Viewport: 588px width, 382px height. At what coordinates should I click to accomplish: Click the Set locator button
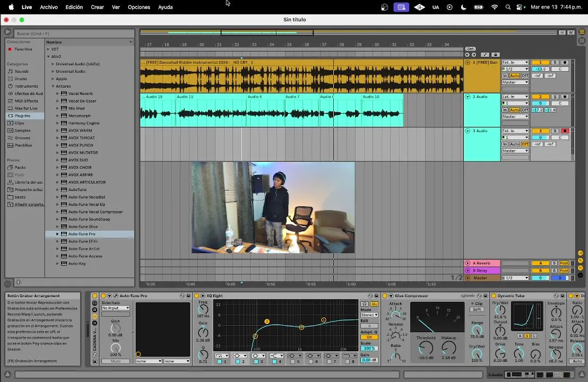tap(470, 49)
